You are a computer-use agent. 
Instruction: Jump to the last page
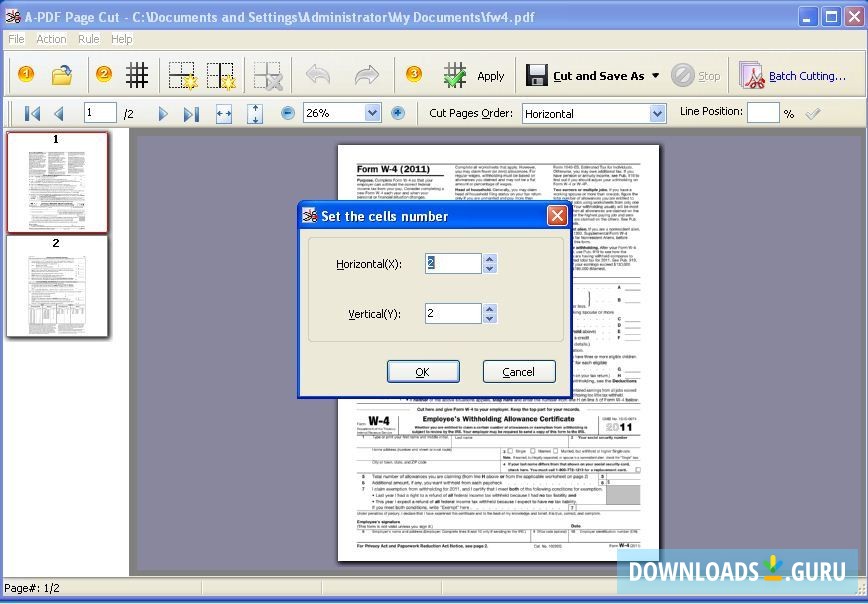(191, 114)
